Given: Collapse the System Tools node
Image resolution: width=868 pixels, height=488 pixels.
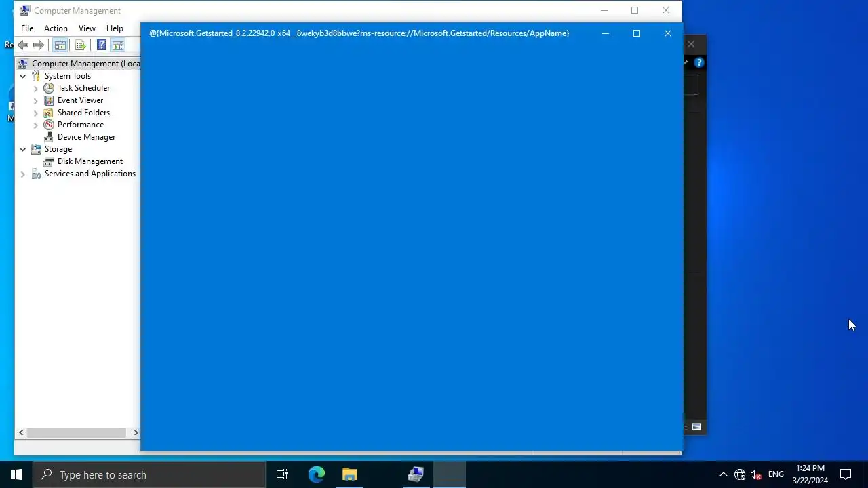Looking at the screenshot, I should (x=23, y=76).
